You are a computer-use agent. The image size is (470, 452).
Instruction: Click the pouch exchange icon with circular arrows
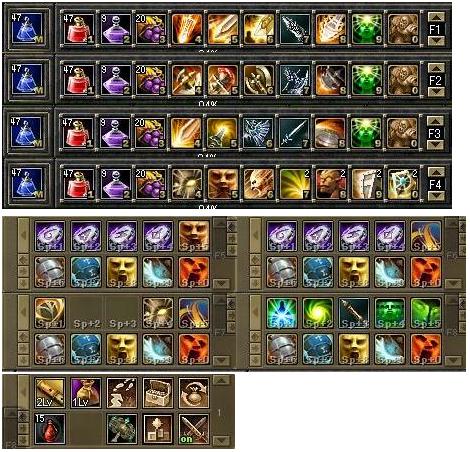pos(194,393)
